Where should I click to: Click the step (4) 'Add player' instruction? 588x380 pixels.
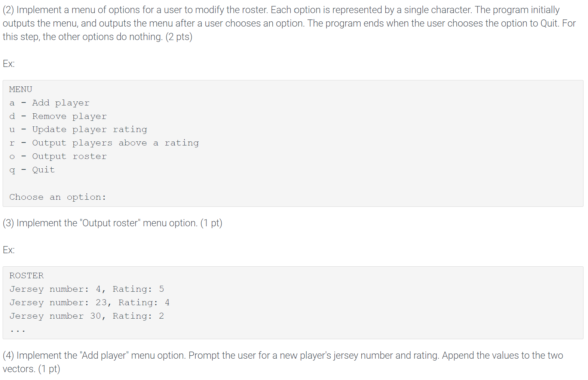point(283,362)
